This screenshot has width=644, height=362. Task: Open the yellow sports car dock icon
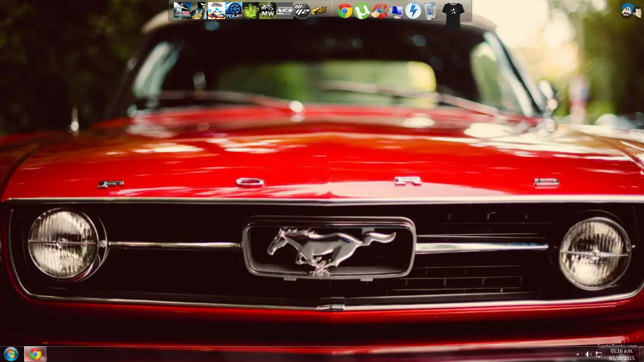pyautogui.click(x=319, y=10)
